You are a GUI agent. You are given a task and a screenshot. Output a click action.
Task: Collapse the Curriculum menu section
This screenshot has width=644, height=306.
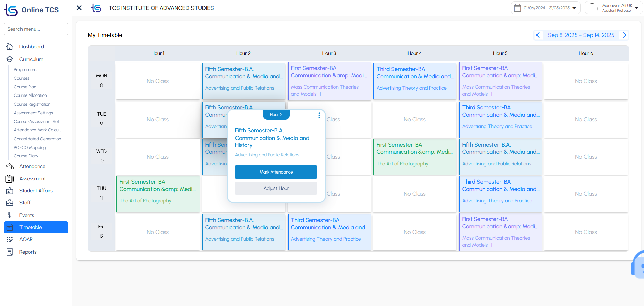31,59
